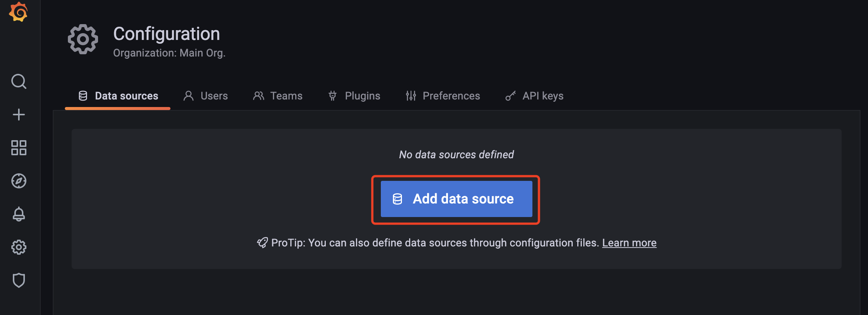This screenshot has width=868, height=315.
Task: Click the No data sources defined message
Action: (456, 154)
